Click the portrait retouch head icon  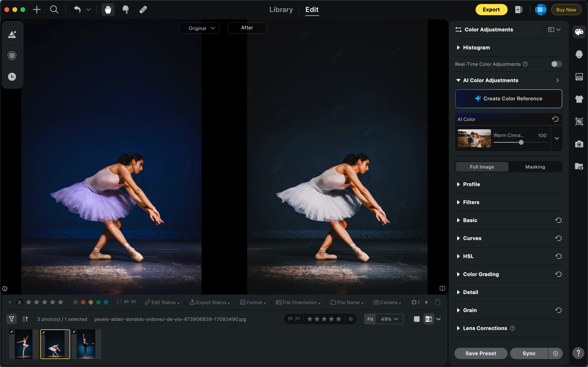coord(579,54)
